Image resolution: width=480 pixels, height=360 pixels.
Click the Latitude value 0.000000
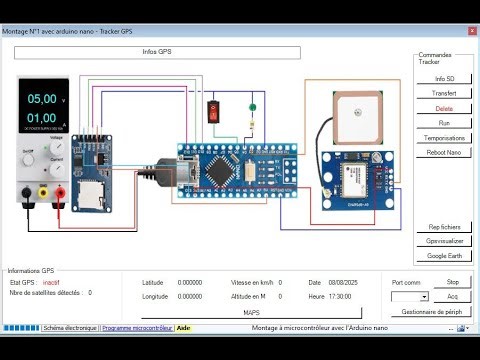[x=190, y=283]
